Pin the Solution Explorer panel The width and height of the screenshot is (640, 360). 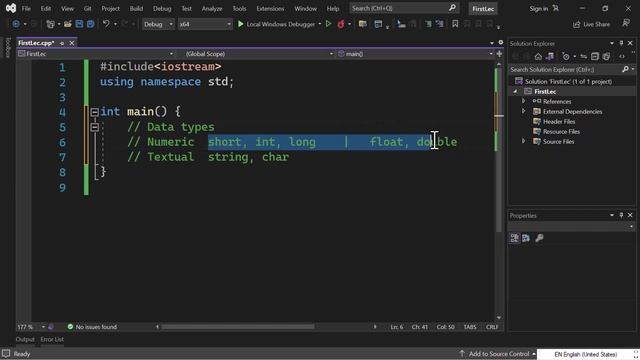coord(621,43)
